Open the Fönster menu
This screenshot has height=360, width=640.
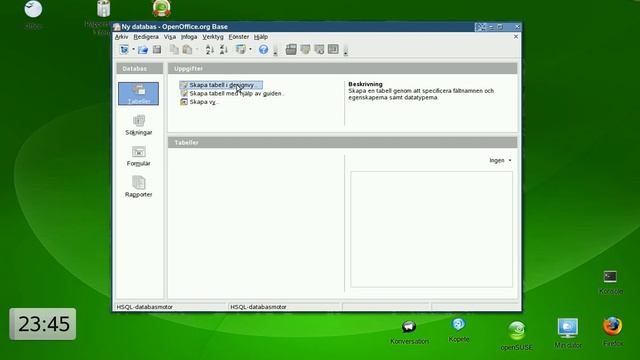[239, 37]
